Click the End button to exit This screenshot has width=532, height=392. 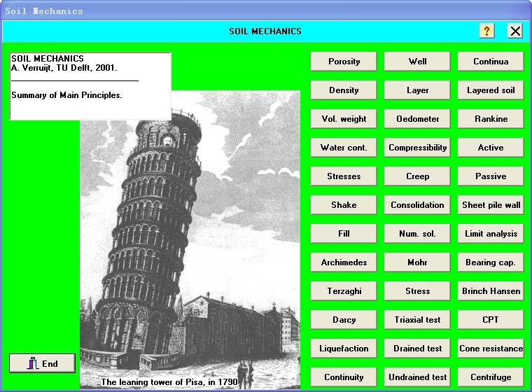click(x=42, y=363)
